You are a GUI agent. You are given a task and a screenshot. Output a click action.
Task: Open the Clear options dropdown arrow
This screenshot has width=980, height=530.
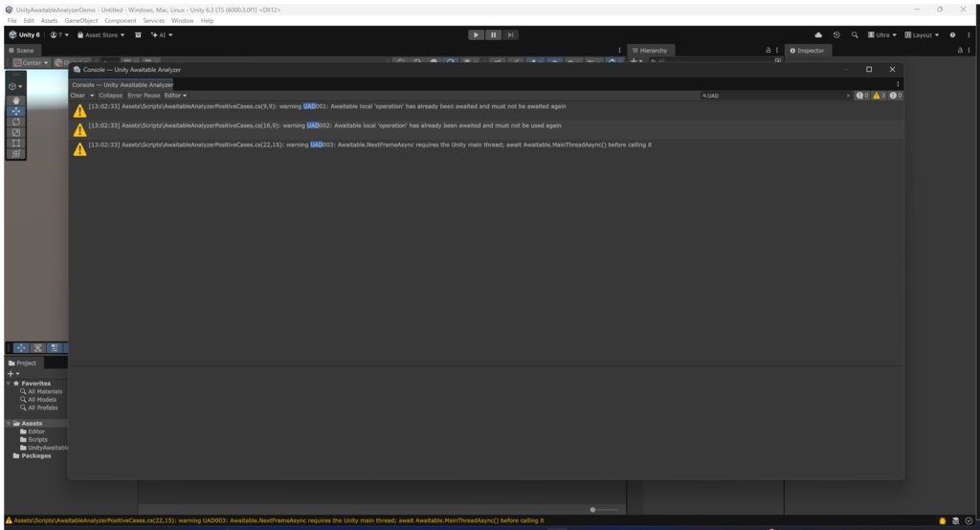point(92,96)
